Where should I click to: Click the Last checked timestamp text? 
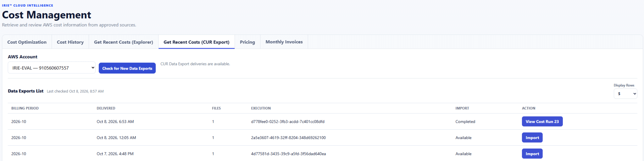coord(75,91)
